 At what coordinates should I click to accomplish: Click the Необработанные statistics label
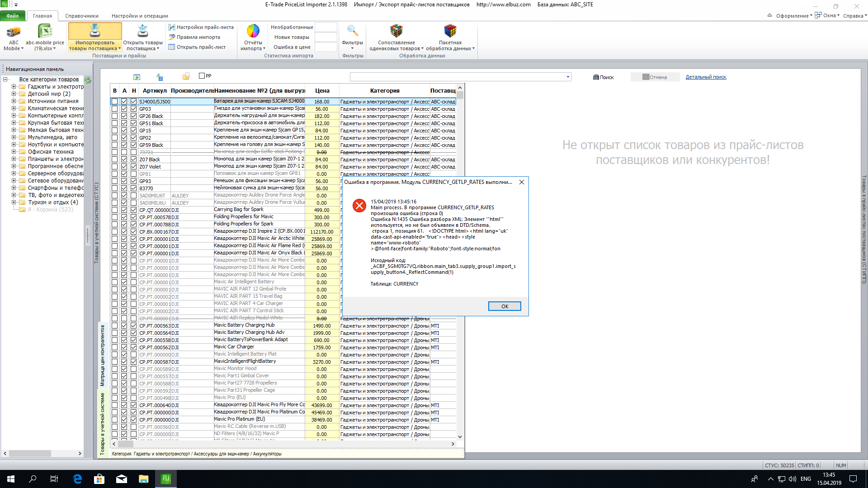point(292,27)
